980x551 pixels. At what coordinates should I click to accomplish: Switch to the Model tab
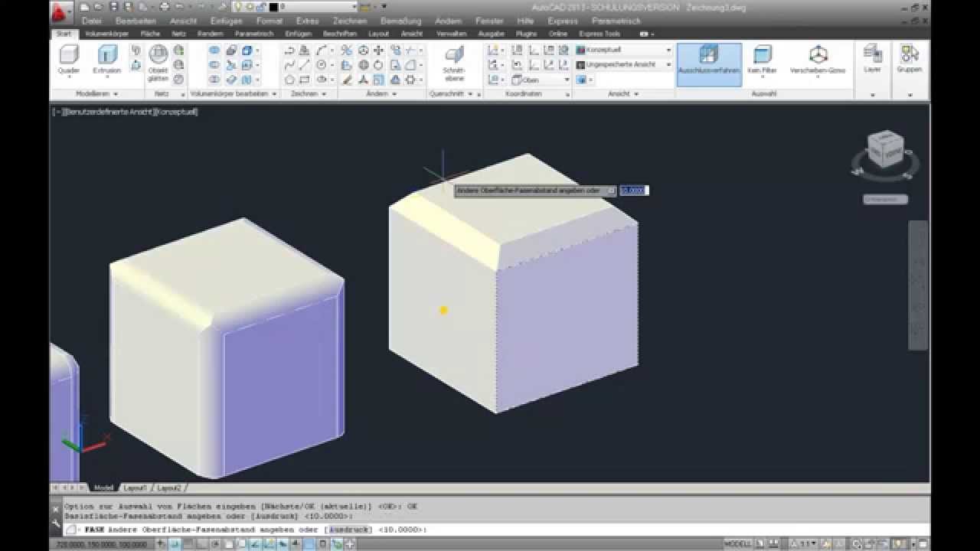tap(103, 487)
